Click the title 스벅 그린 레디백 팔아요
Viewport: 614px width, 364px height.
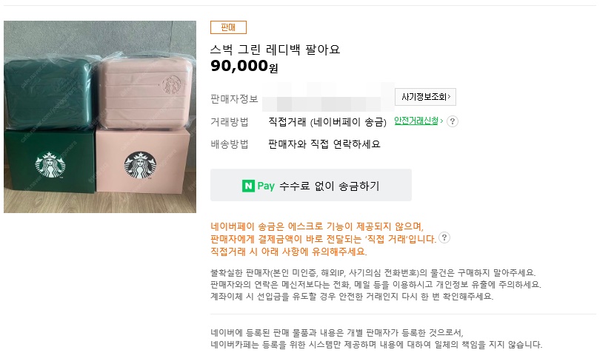(276, 50)
